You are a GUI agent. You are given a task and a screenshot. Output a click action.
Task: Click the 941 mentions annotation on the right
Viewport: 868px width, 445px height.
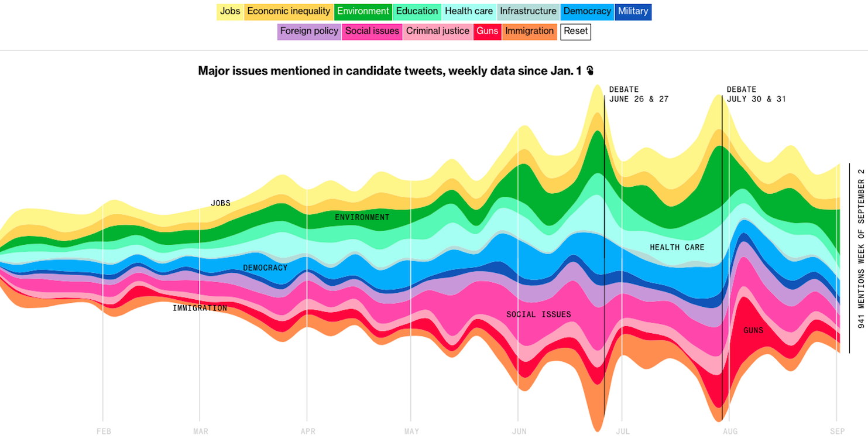click(860, 258)
